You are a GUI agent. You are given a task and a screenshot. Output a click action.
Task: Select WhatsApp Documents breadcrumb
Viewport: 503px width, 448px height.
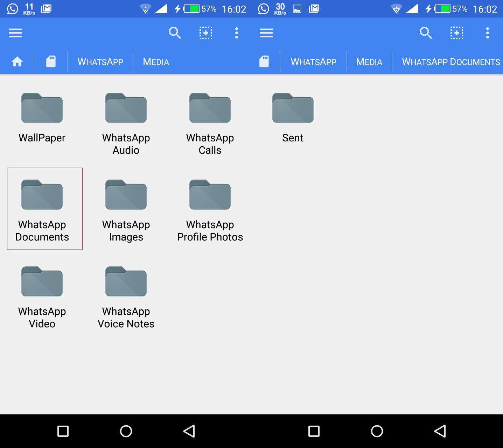(451, 62)
